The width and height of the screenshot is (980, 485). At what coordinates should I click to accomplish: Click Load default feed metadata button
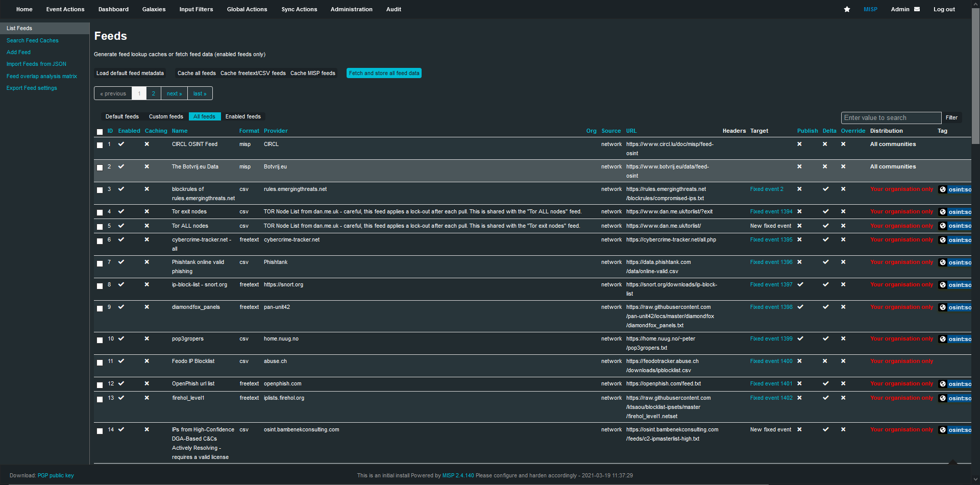coord(130,73)
